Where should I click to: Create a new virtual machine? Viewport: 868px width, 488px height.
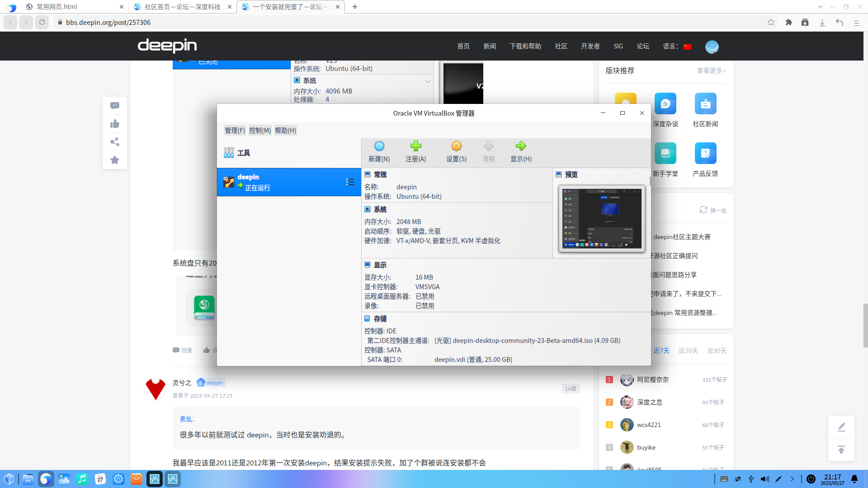coord(379,151)
